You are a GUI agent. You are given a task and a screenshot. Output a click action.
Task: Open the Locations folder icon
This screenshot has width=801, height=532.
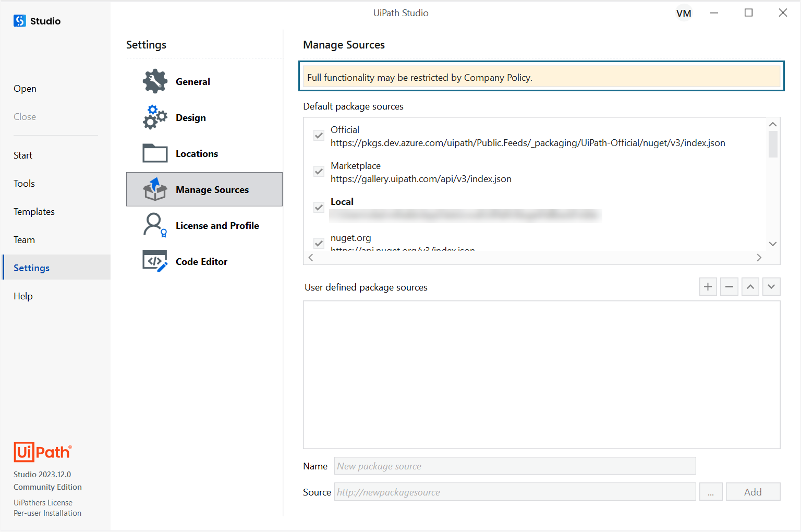coord(155,153)
